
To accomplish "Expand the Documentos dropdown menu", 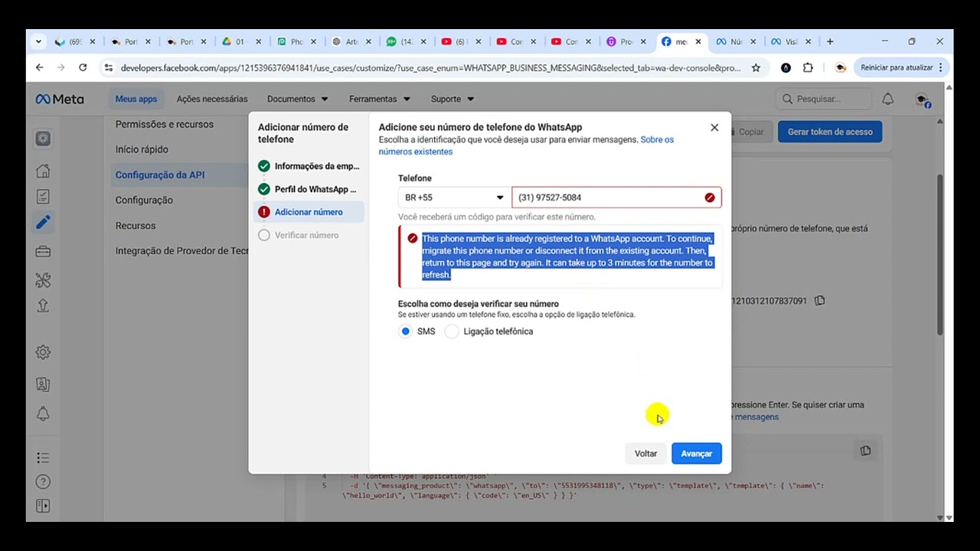I will 297,99.
